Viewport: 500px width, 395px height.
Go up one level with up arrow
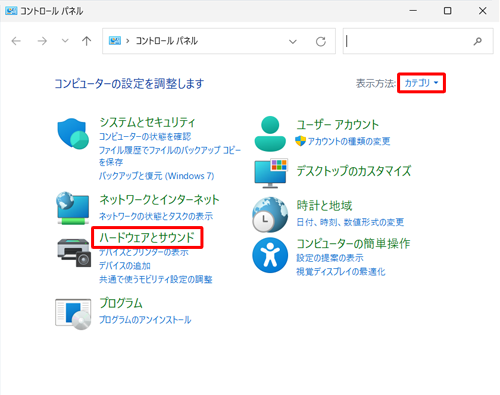(x=87, y=41)
